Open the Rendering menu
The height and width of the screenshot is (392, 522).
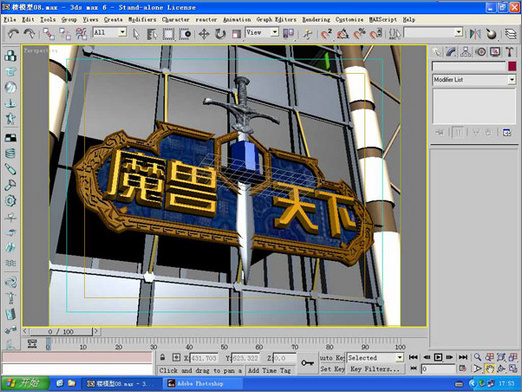tap(316, 20)
